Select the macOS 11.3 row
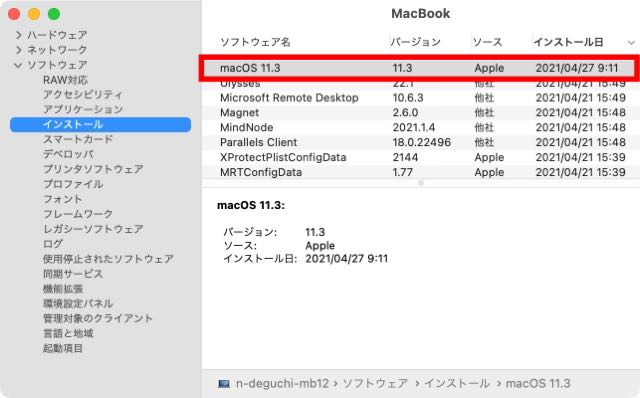This screenshot has height=398, width=640. pos(419,68)
